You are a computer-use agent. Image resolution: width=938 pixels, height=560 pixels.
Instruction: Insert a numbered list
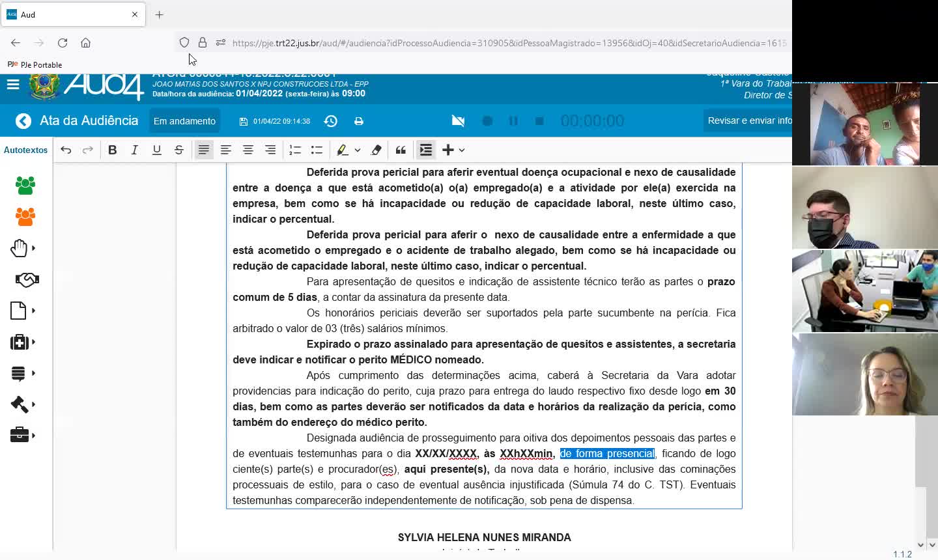coord(295,150)
